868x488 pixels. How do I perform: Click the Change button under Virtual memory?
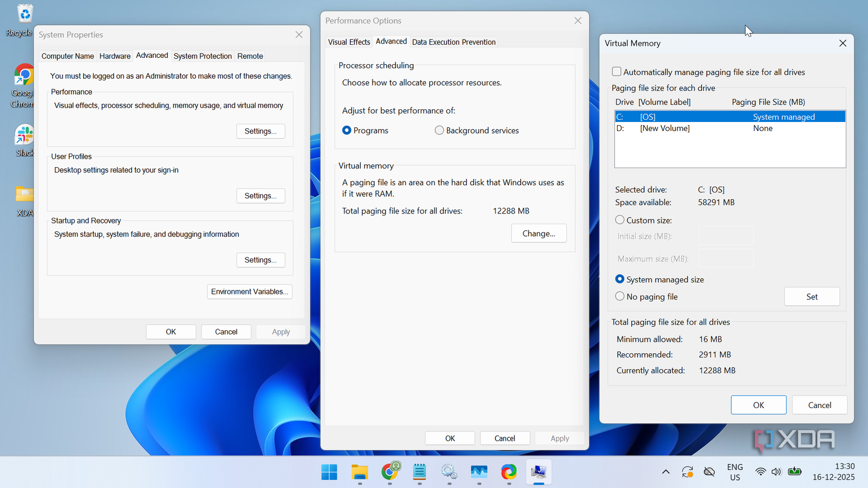click(539, 233)
